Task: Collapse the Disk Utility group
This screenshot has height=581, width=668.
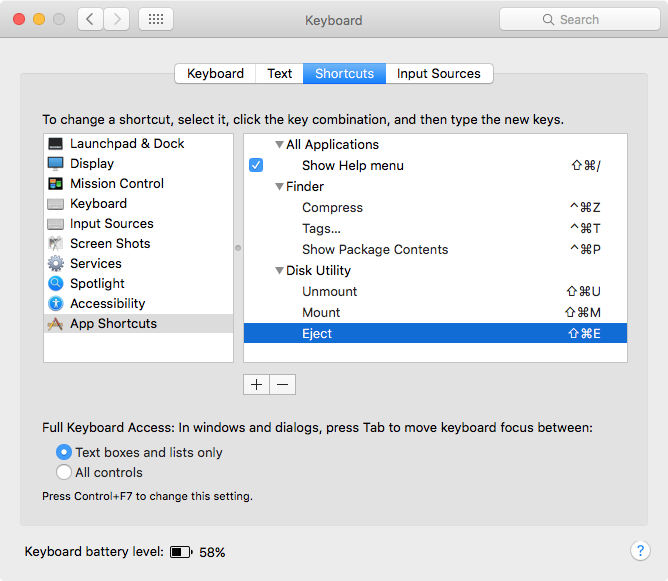Action: [279, 270]
